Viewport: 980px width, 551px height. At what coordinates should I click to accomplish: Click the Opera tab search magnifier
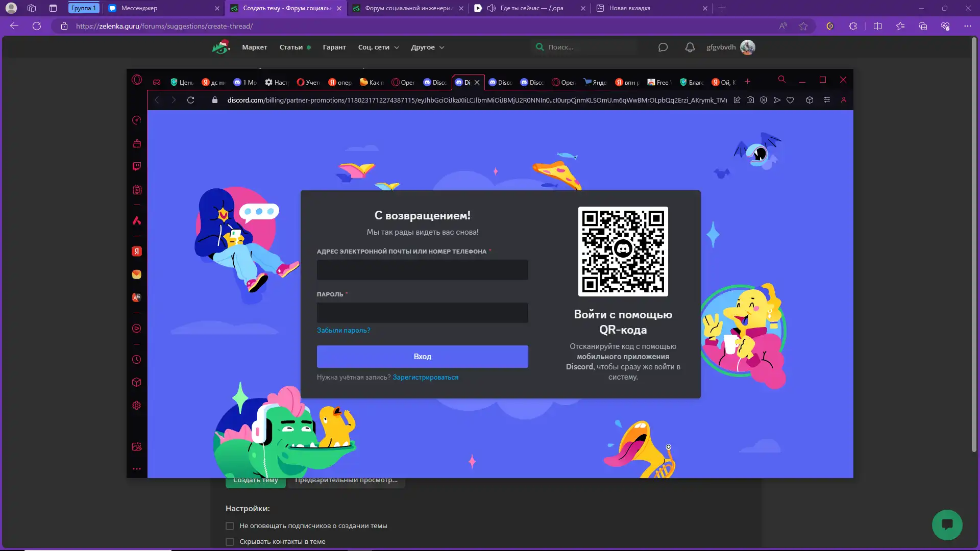pyautogui.click(x=781, y=80)
